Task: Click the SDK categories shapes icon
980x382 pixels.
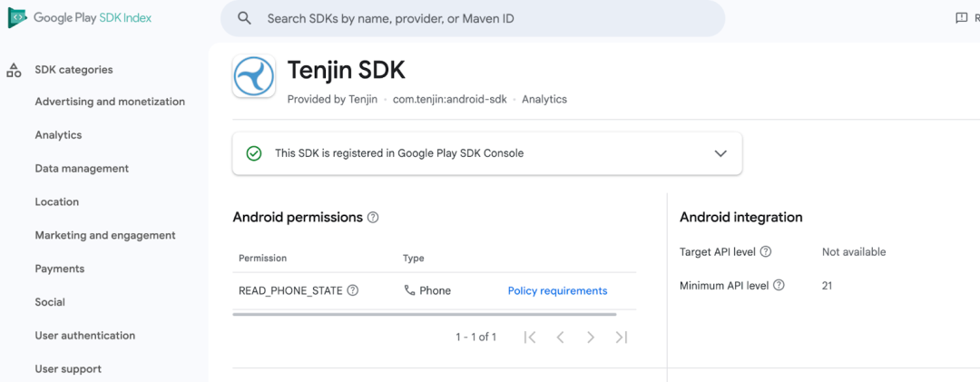Action: coord(14,70)
